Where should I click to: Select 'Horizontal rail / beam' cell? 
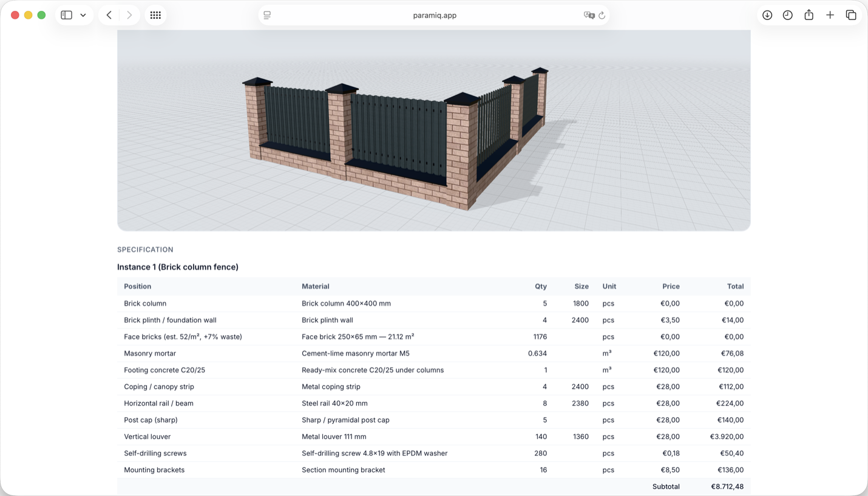point(158,404)
